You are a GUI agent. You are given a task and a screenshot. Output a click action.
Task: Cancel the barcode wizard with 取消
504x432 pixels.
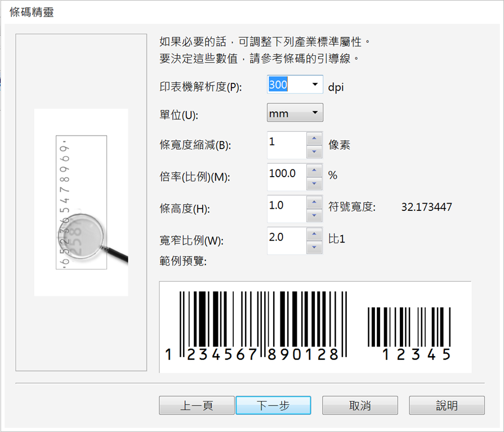pos(360,406)
